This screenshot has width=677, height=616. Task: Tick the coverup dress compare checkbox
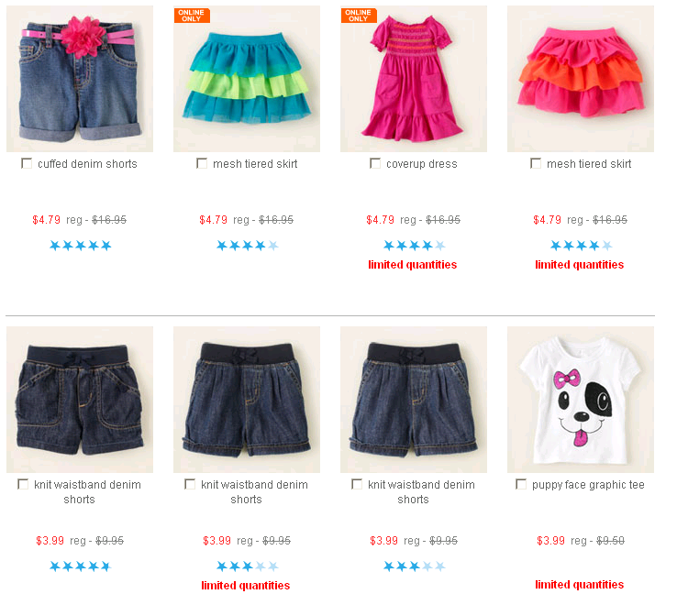coord(375,163)
